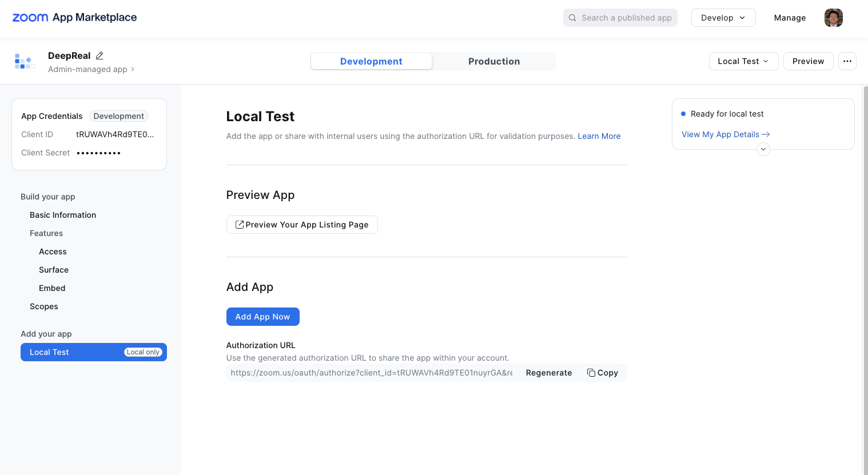868x475 pixels.
Task: Open the Local Test dropdown button
Action: (743, 61)
